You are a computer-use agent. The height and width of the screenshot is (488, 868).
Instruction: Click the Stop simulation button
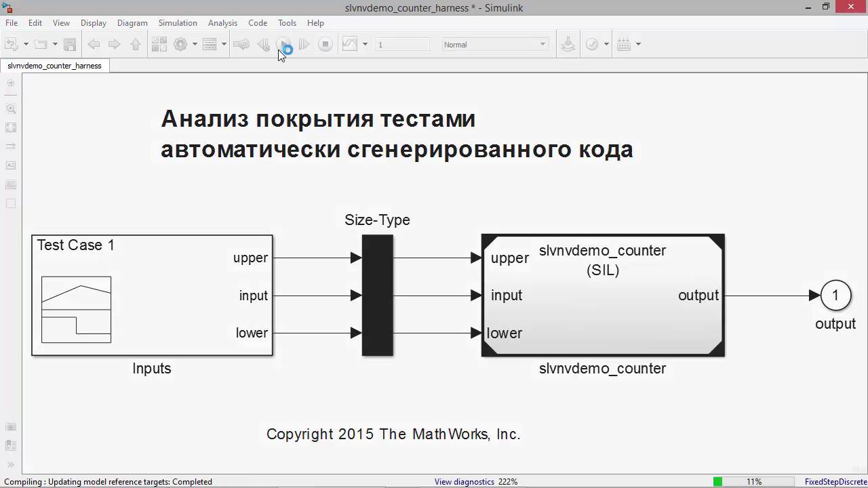pos(325,45)
